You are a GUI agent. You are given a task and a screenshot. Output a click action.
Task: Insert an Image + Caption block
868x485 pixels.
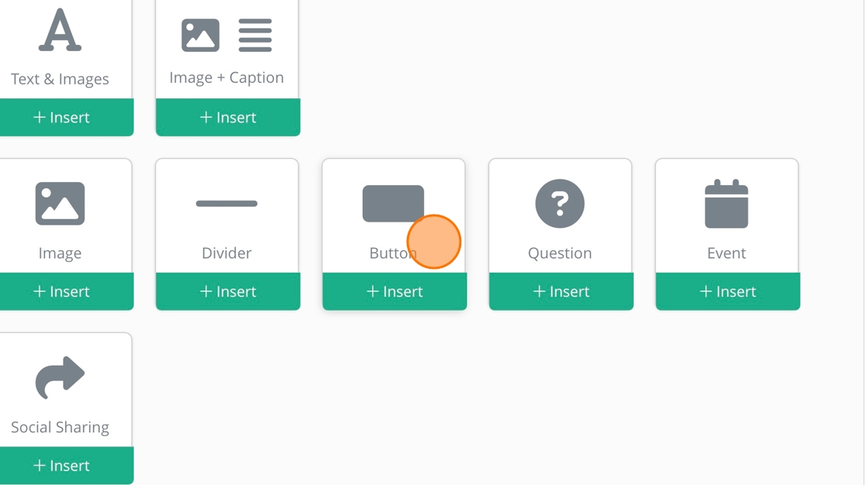[228, 118]
